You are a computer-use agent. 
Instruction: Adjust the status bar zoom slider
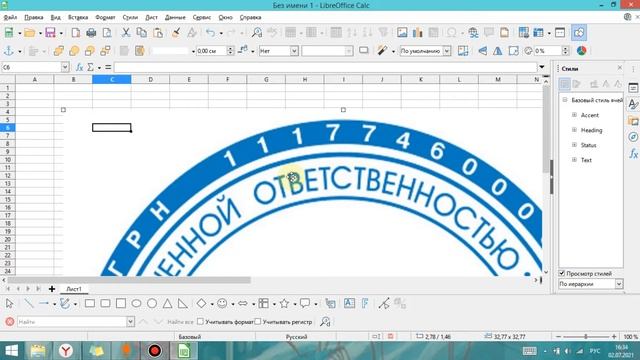[x=586, y=337]
